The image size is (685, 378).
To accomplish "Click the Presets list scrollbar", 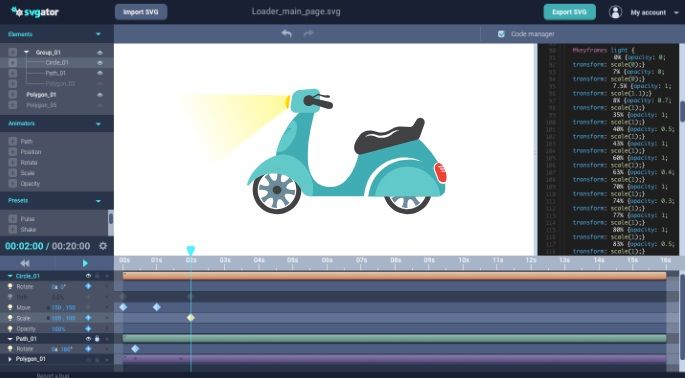I will click(111, 218).
